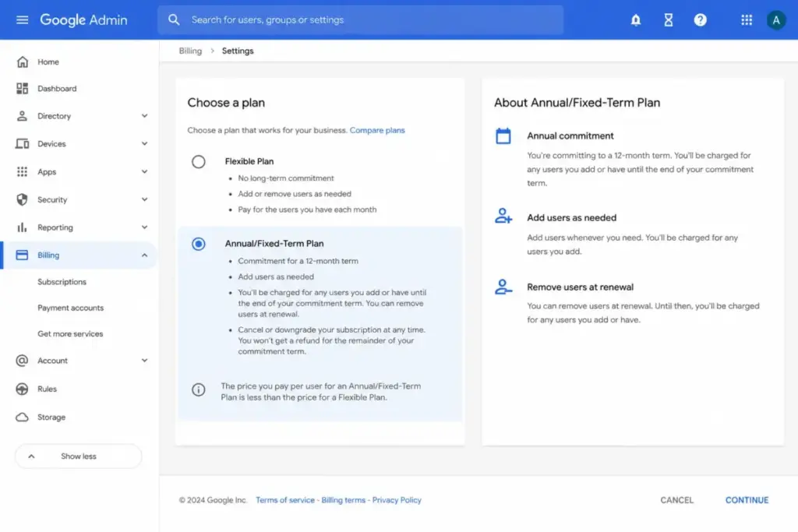Select the Annual/Fixed-Term Plan radio button
The image size is (798, 532).
pyautogui.click(x=199, y=244)
